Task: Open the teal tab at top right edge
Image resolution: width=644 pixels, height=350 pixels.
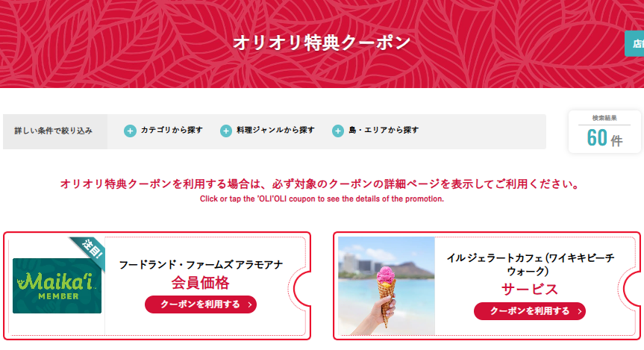Action: (x=634, y=43)
